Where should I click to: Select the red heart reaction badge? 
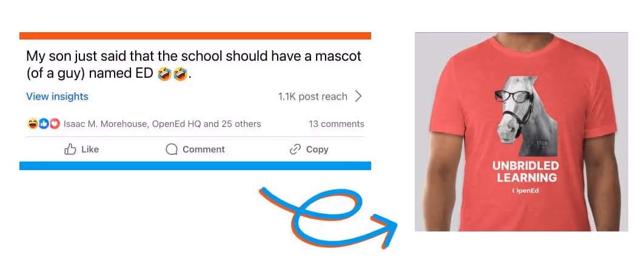point(55,123)
